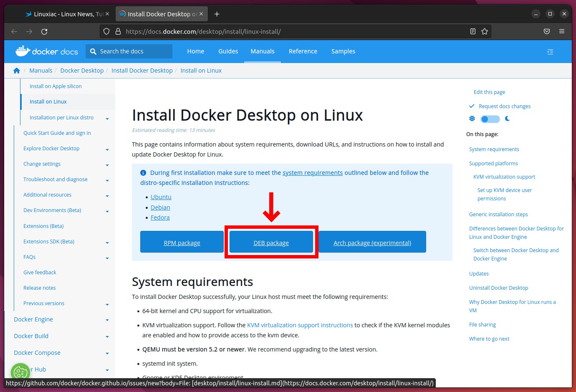This screenshot has width=576, height=392.
Task: Open KVM virtualization support instructions link
Action: point(300,325)
